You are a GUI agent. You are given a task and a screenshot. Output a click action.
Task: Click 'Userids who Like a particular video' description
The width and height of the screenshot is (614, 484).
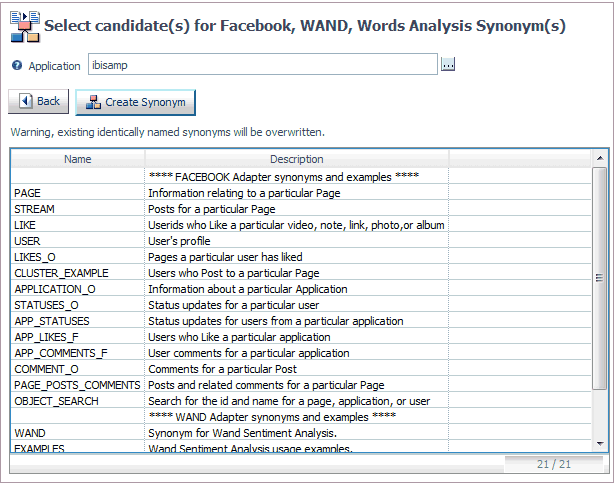[x=296, y=225]
